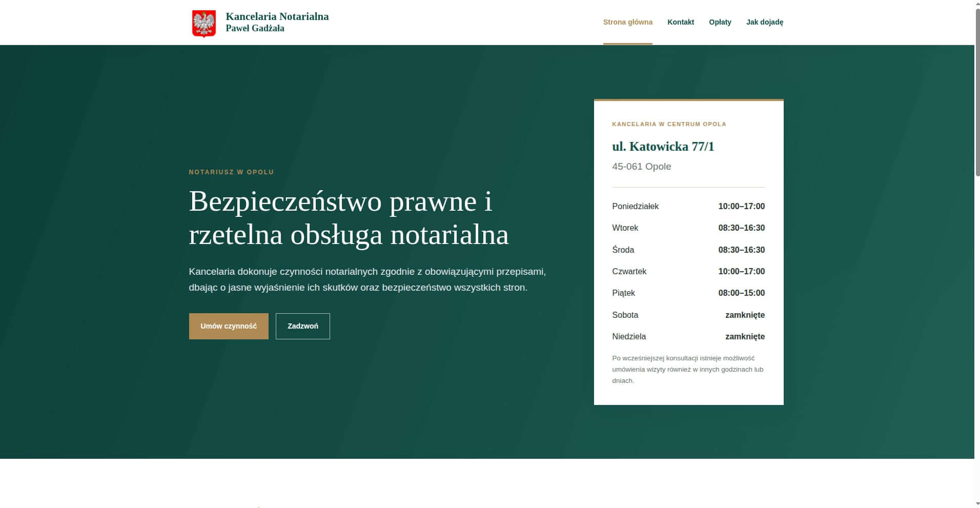The image size is (980, 508).
Task: Click the KANCELARIA W CENTRUM OPOLA label
Action: coord(669,124)
